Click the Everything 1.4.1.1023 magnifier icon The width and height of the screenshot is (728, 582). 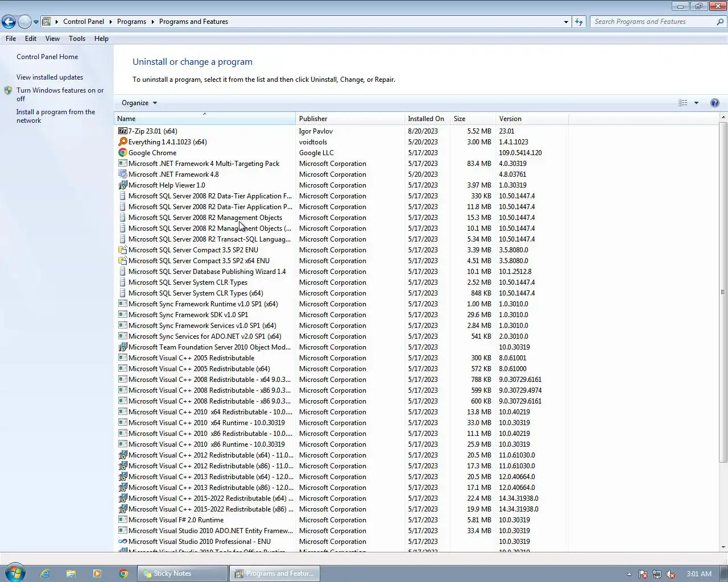pyautogui.click(x=122, y=142)
